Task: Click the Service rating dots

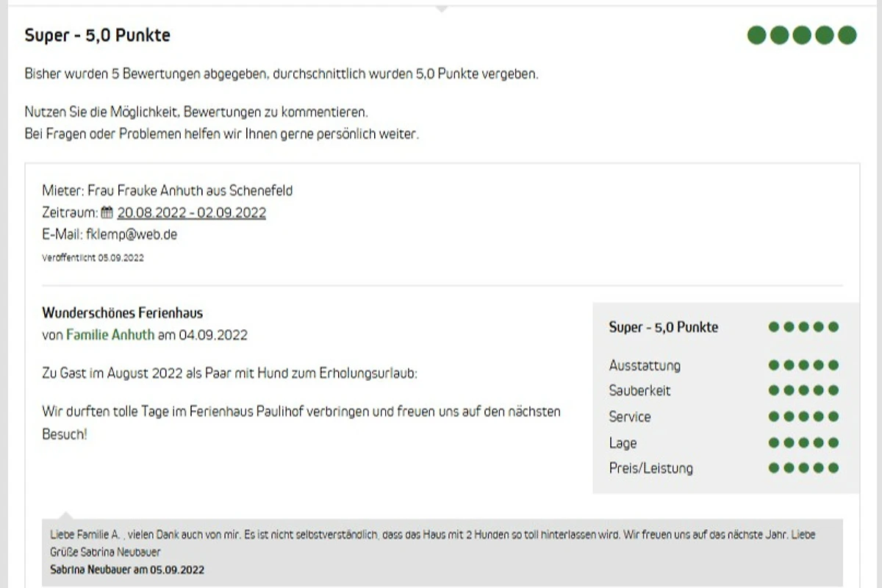Action: pyautogui.click(x=803, y=417)
